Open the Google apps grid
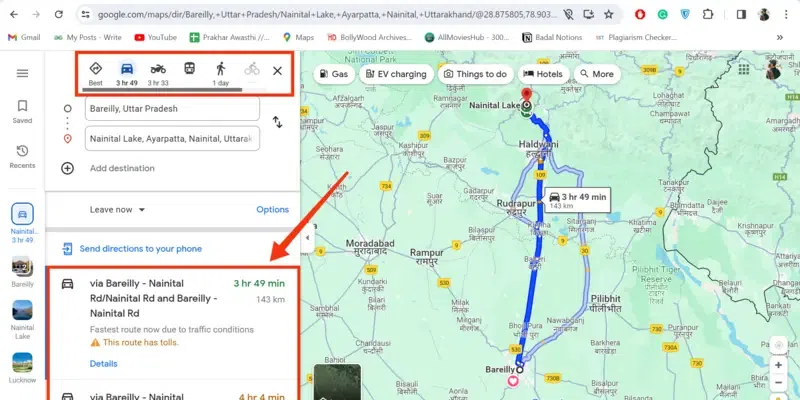Viewport: 800px width, 400px height. (x=744, y=69)
